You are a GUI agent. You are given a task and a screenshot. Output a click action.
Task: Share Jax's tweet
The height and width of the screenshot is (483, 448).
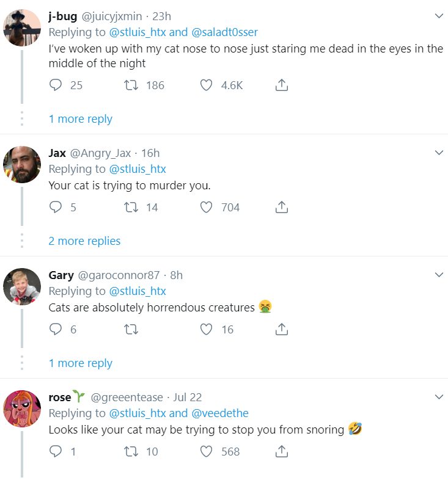[x=281, y=208]
